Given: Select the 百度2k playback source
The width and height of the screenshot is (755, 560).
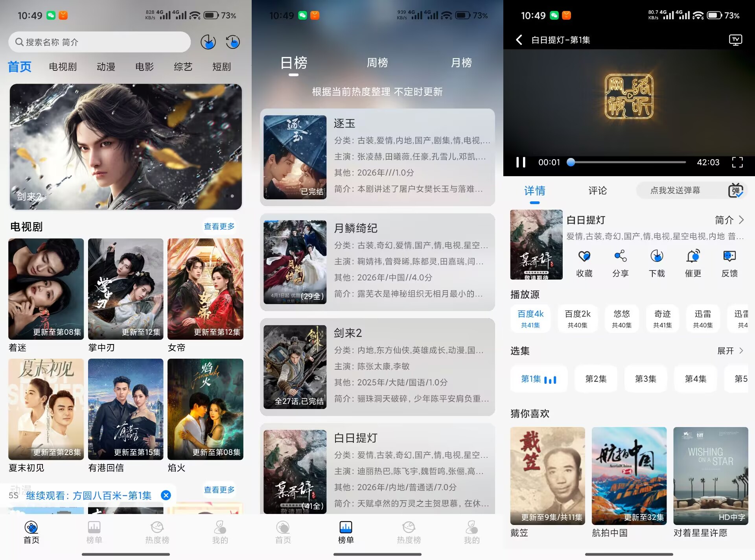Looking at the screenshot, I should click(x=577, y=319).
